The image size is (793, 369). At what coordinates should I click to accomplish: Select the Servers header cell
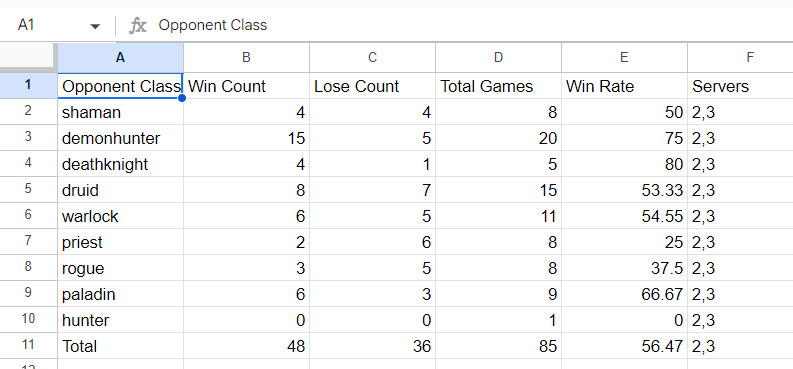[x=740, y=86]
